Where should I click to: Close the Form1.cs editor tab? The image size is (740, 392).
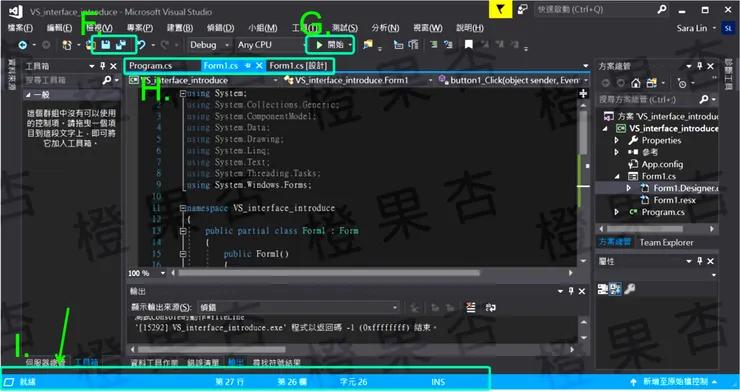(259, 66)
